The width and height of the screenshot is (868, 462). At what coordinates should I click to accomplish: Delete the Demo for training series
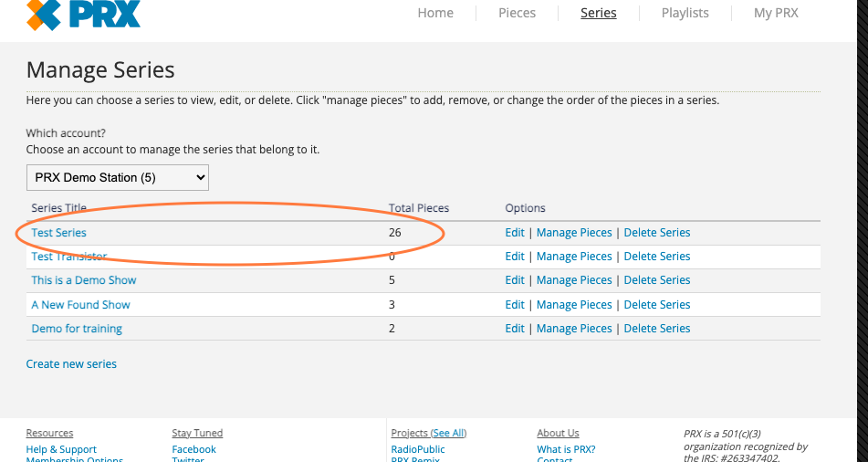(657, 329)
